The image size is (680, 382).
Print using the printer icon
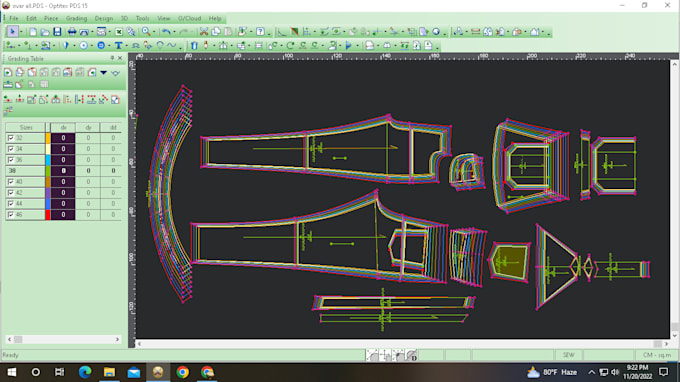point(72,32)
